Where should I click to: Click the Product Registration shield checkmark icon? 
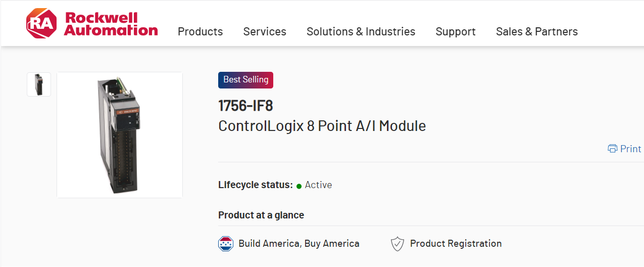point(398,244)
